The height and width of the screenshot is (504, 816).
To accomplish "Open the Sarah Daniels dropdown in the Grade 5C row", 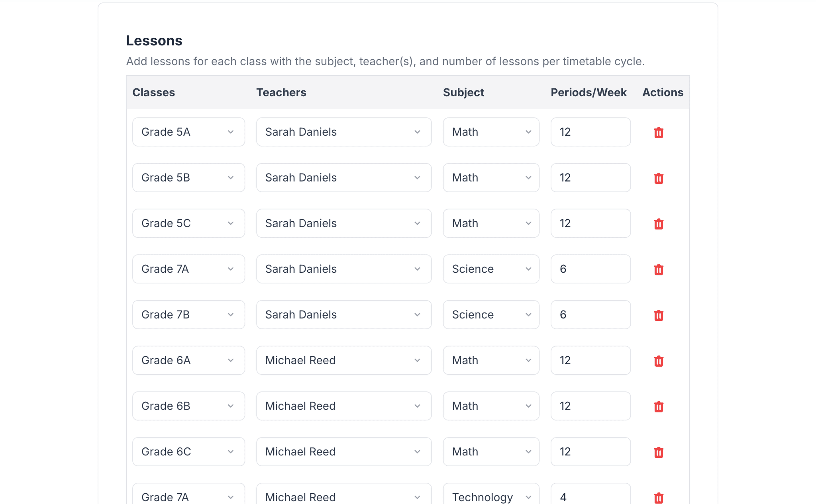I will (343, 224).
